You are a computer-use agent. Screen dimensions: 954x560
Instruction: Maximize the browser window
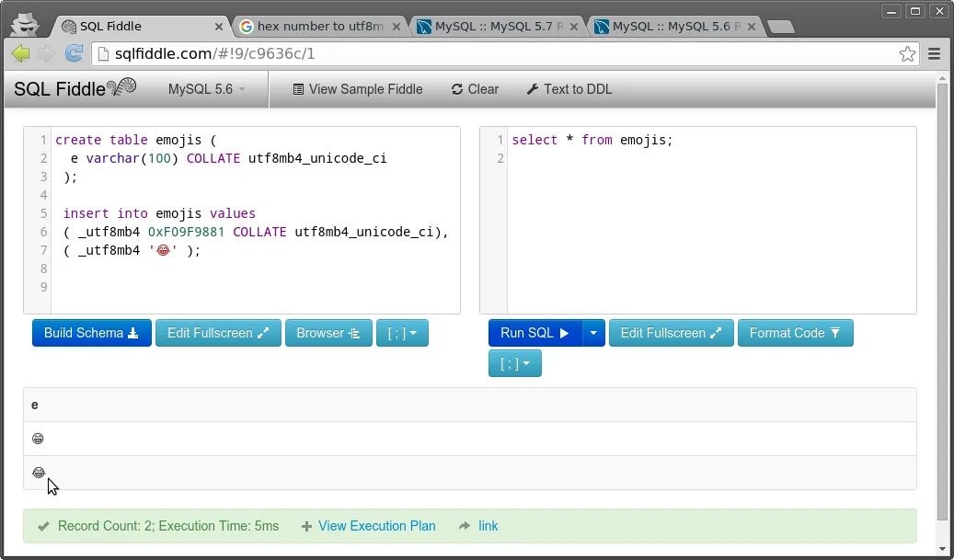[x=915, y=11]
